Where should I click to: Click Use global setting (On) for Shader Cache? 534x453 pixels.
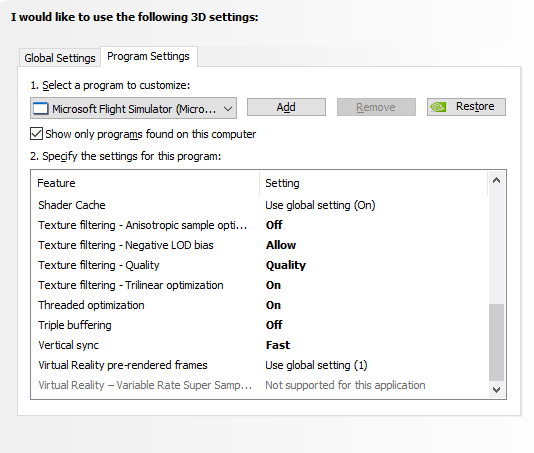click(x=320, y=205)
